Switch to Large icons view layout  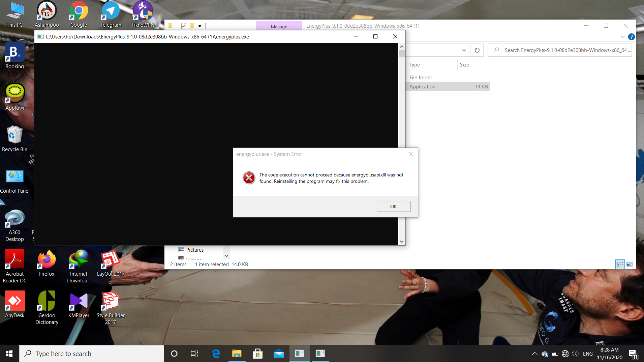click(x=629, y=264)
